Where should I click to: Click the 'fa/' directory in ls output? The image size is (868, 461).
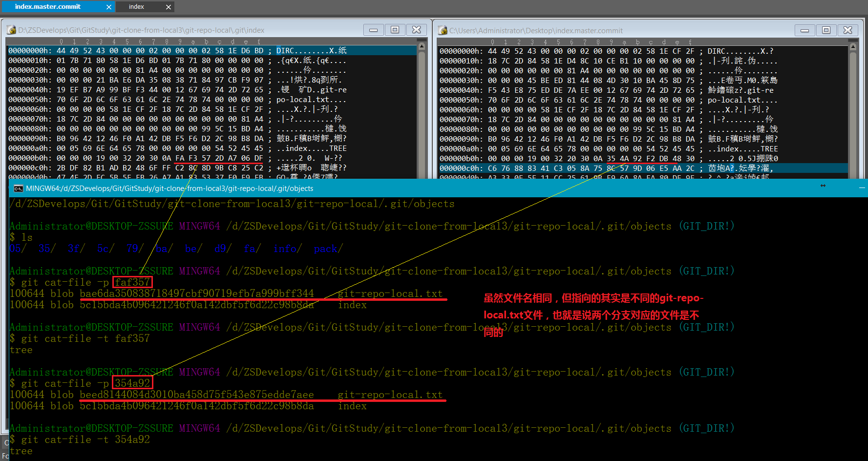click(253, 249)
